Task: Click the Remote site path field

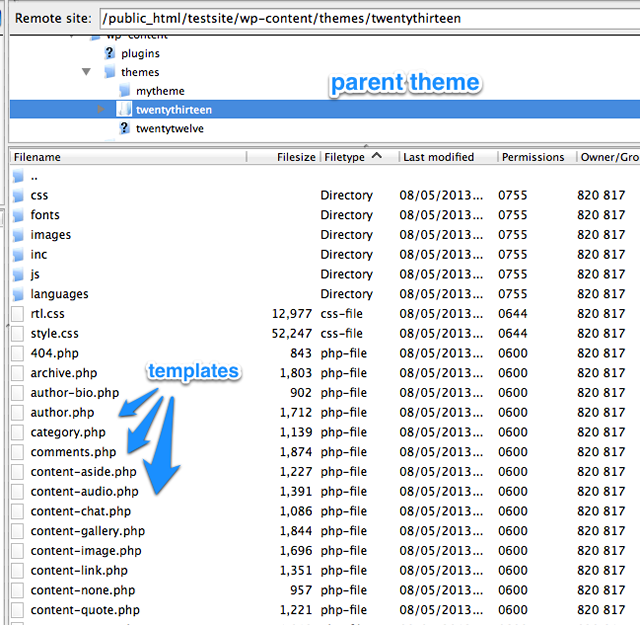Action: [x=369, y=18]
